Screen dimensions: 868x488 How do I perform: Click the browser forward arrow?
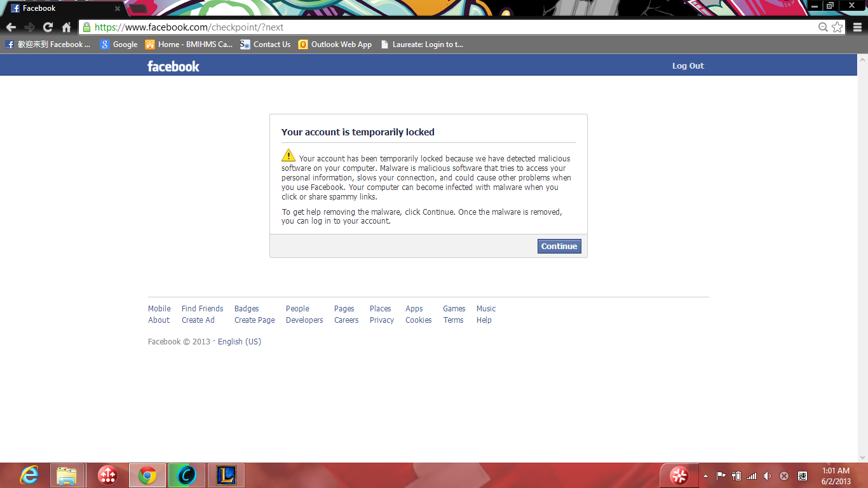point(29,27)
